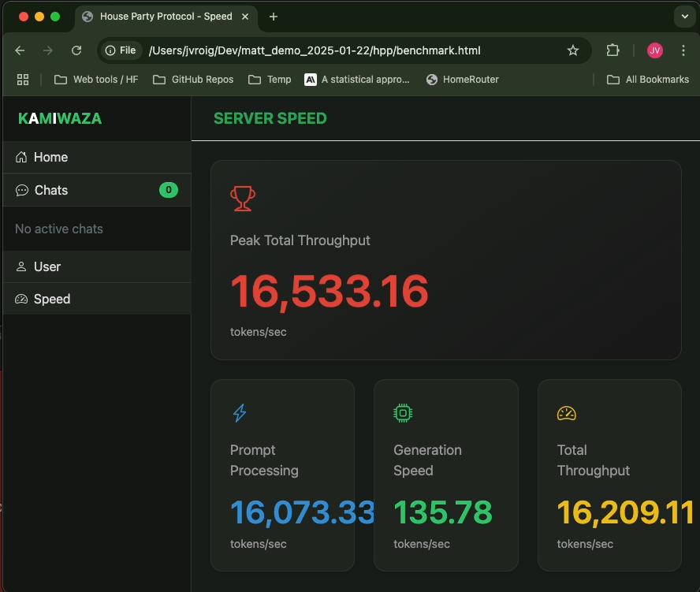Screen dimensions: 700x592
Task: Open the Chrome three-dot menu
Action: 683,50
